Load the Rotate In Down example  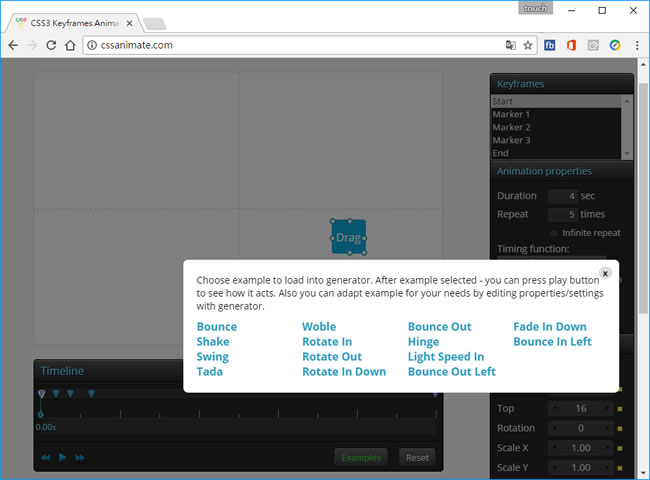pyautogui.click(x=344, y=371)
